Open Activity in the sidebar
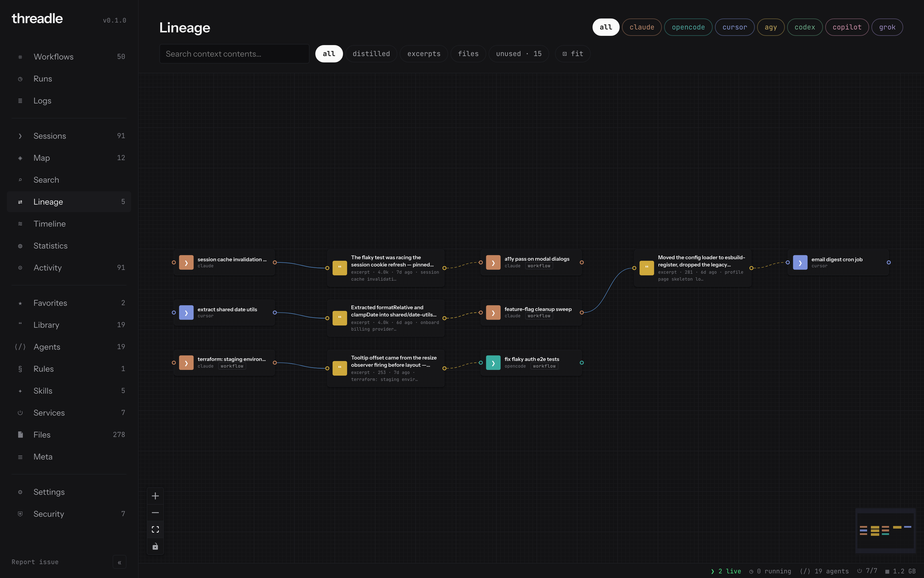 (69, 268)
